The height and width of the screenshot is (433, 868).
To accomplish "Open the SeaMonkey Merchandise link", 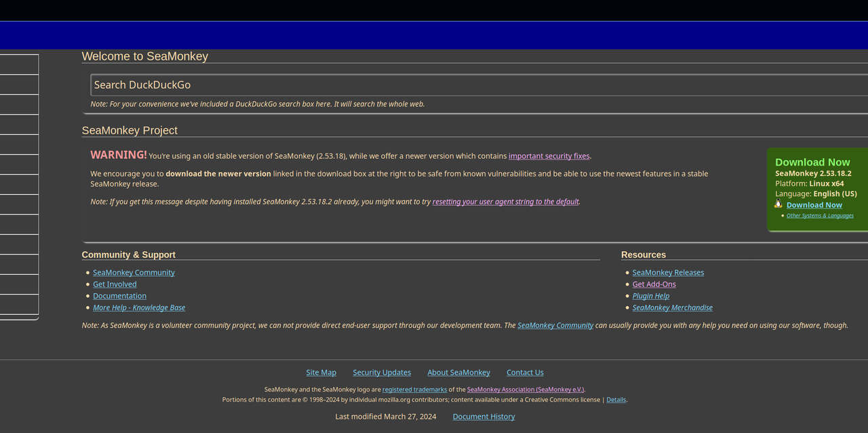I will [x=672, y=307].
